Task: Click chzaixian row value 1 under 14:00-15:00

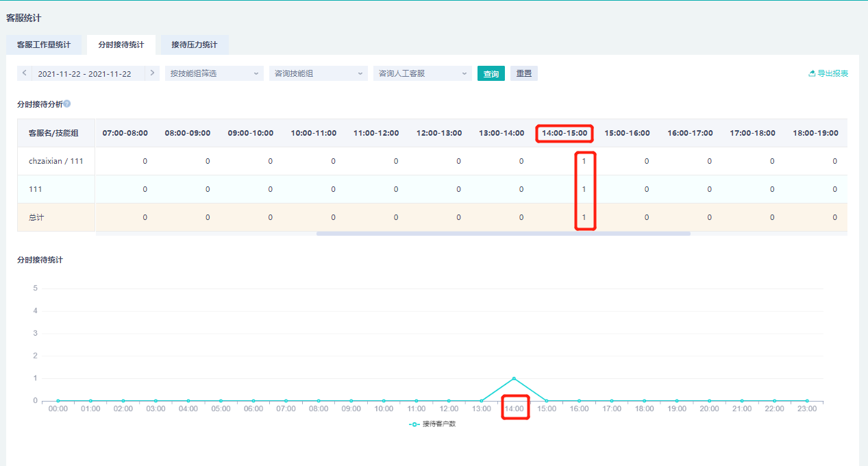Action: 584,161
